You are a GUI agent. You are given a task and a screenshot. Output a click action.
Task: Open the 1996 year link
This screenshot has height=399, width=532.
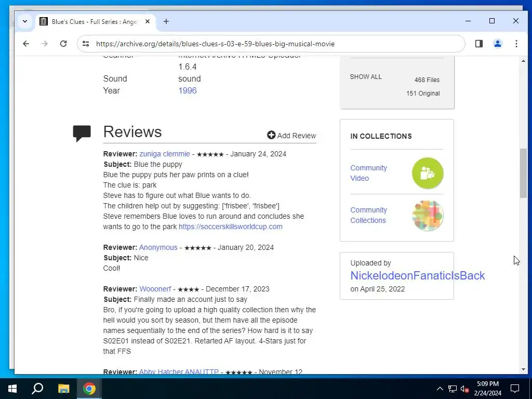pyautogui.click(x=187, y=90)
